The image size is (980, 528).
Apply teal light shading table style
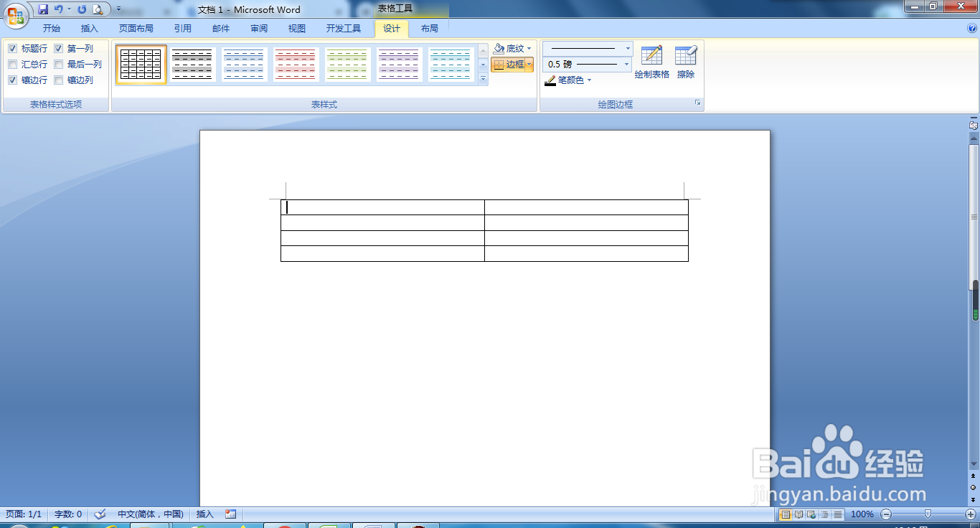click(x=451, y=65)
